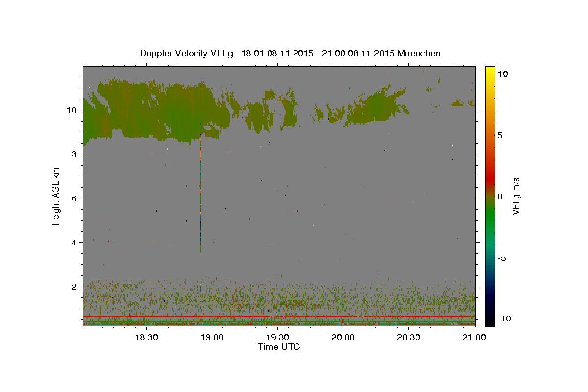Select the 'Height AGL km' axis label
Screen dimensions: 588x392
pyautogui.click(x=56, y=196)
